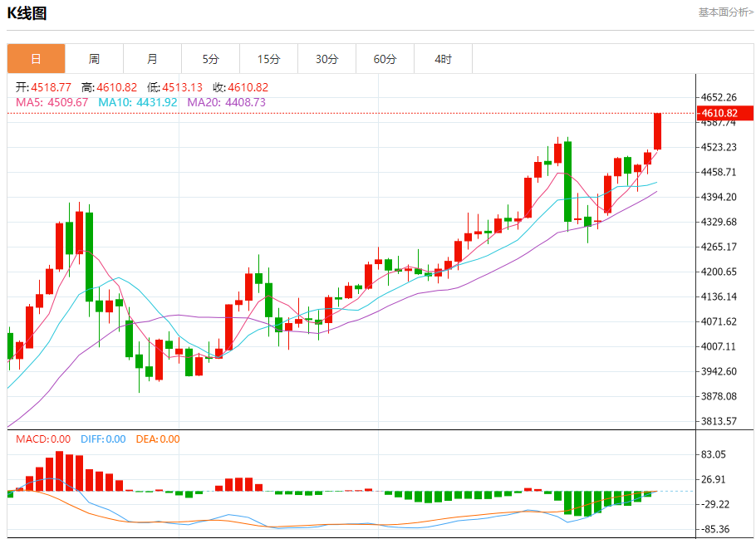
Task: Select the 日 daily chart tab
Action: 37,59
